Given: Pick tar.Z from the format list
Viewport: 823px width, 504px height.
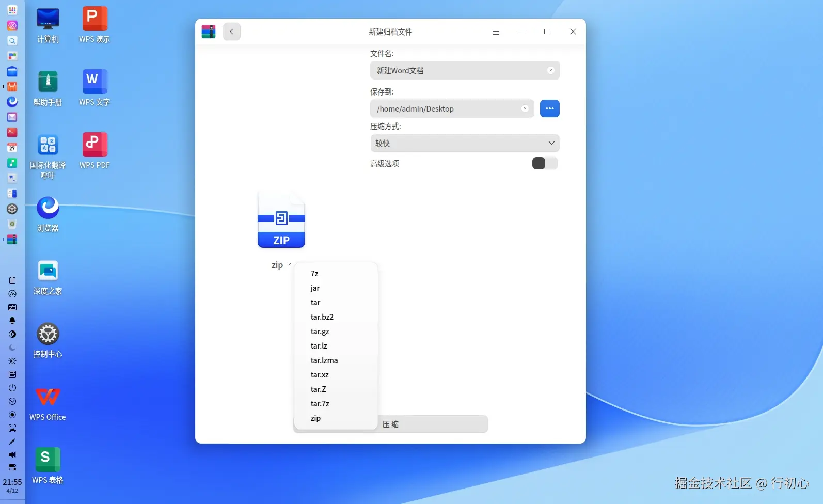Looking at the screenshot, I should tap(336, 389).
